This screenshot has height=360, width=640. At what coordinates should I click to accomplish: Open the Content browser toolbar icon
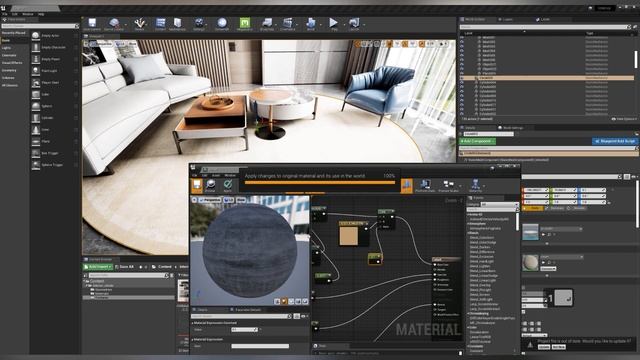coord(160,24)
